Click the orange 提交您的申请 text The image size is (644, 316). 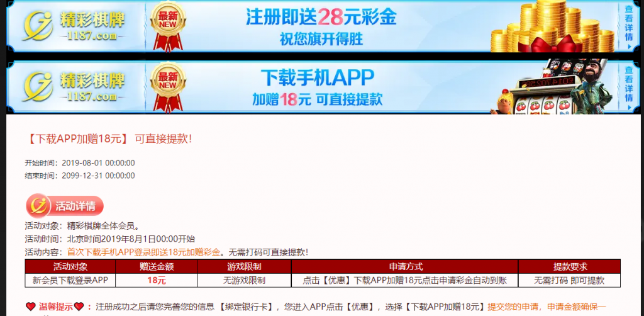coord(514,307)
